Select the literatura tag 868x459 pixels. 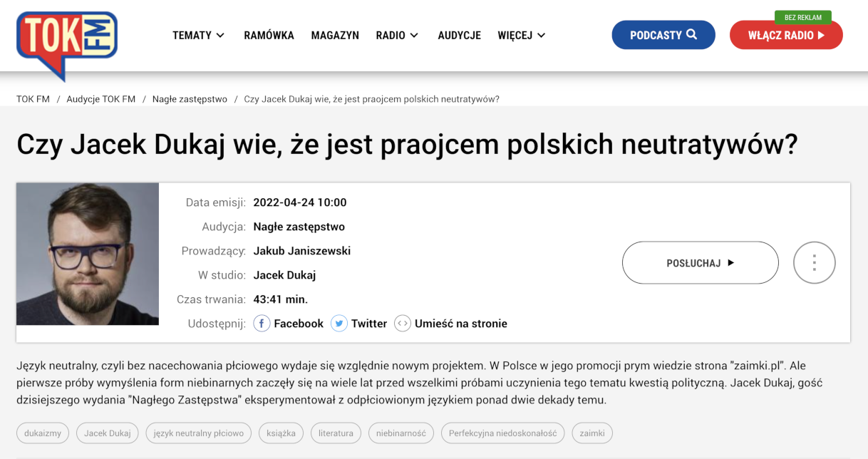point(336,433)
